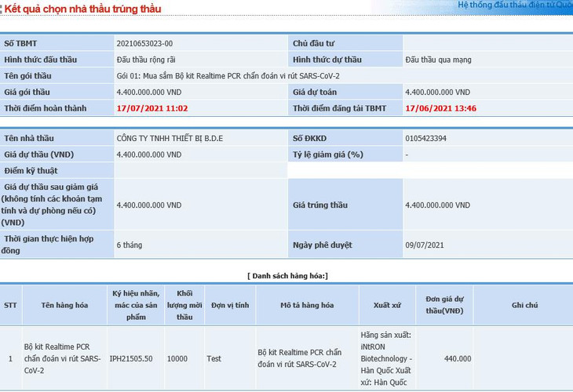573x392 pixels.
Task: Click the 'Danh sách hàng hóa' section title
Action: 287,275
